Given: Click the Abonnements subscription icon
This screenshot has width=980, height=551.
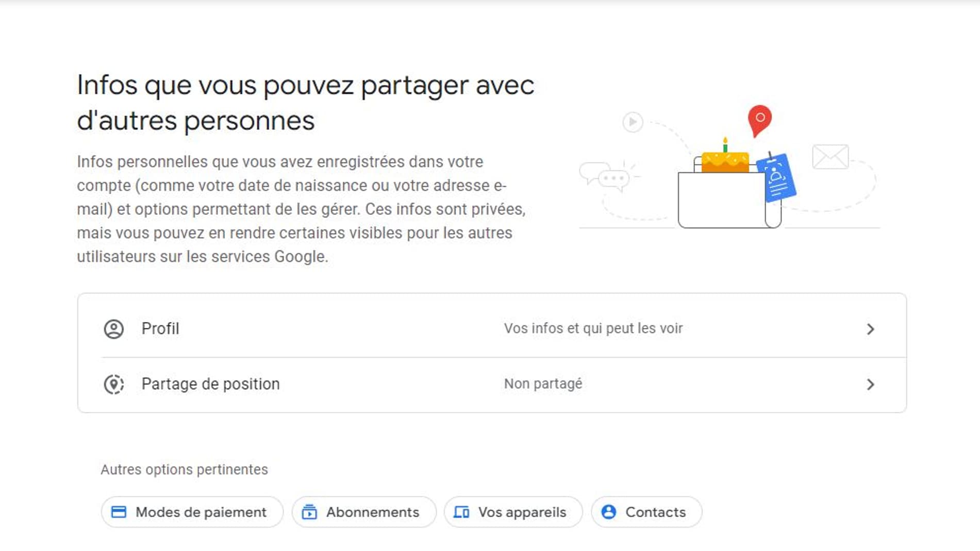Looking at the screenshot, I should [x=309, y=512].
